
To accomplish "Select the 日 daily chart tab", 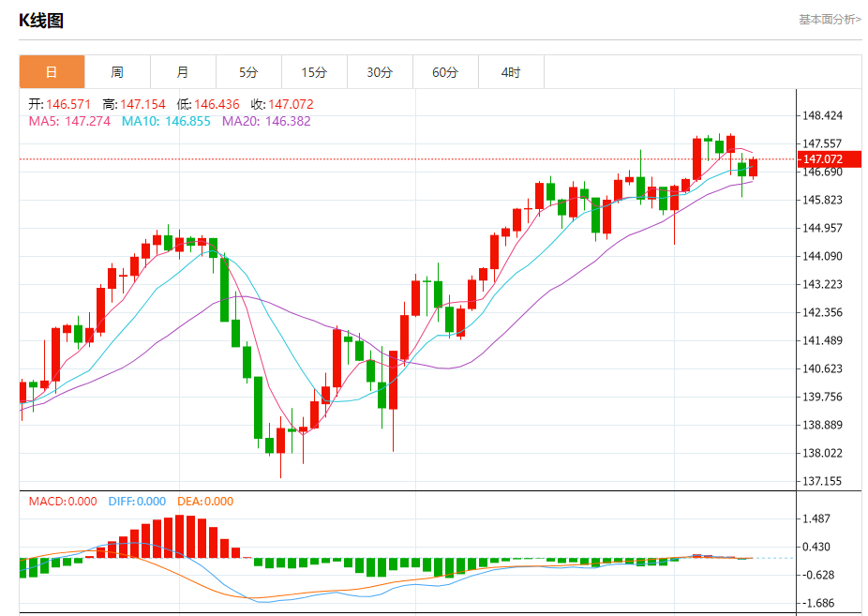I will point(52,72).
